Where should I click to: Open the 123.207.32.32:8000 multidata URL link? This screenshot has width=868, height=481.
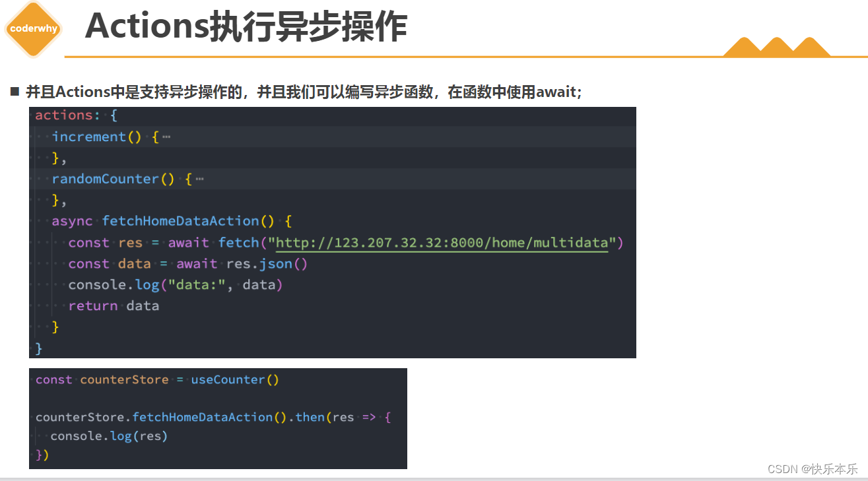[442, 243]
